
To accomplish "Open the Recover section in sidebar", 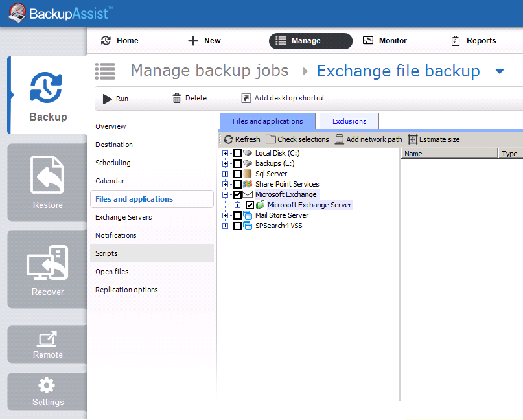I will pos(47,269).
